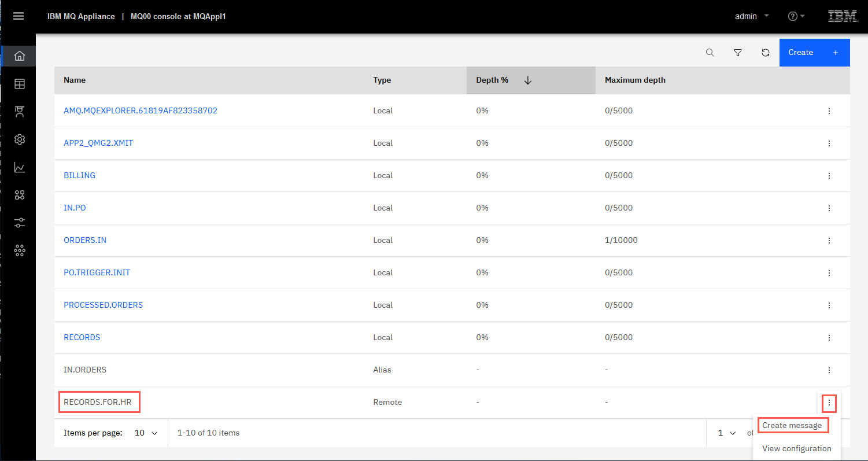Open overflow menu for BILLING row
Image resolution: width=868 pixels, height=461 pixels.
[x=829, y=175]
